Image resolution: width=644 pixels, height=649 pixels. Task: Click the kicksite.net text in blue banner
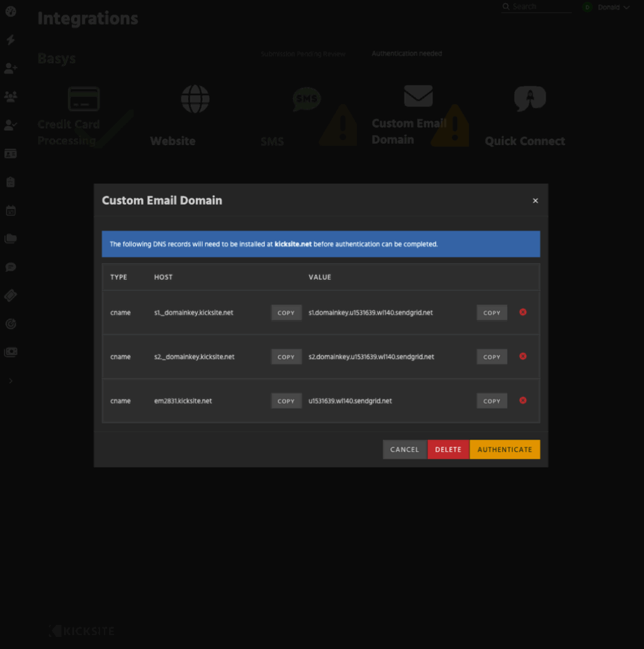[293, 244]
